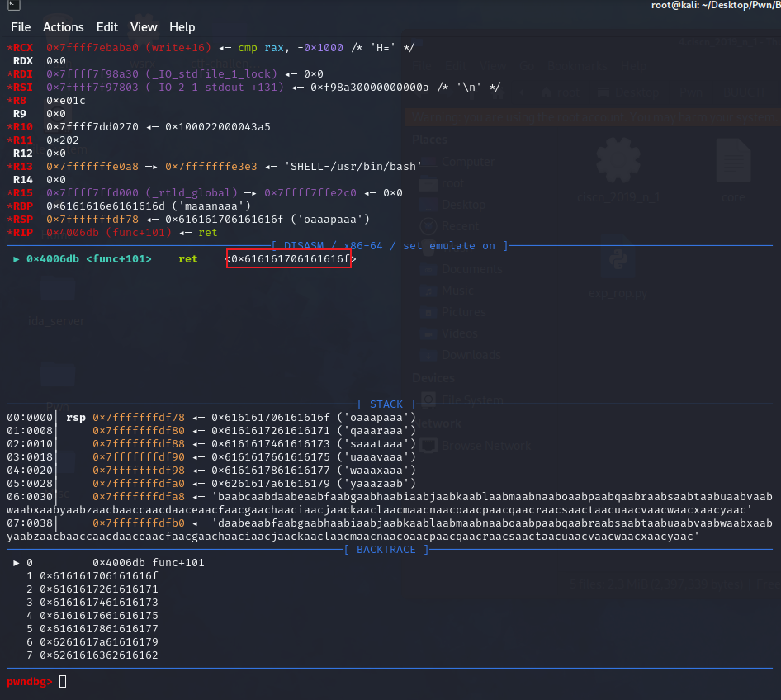Click the *RDI register label
This screenshot has height=700, width=781.
(20, 74)
